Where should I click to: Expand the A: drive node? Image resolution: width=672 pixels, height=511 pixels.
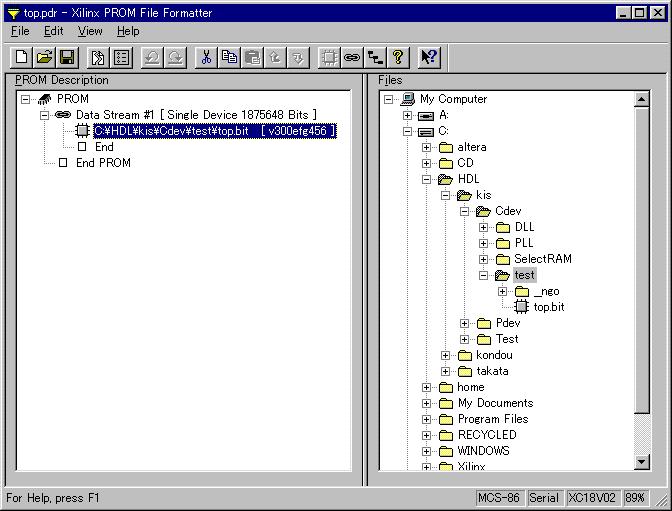click(x=408, y=115)
